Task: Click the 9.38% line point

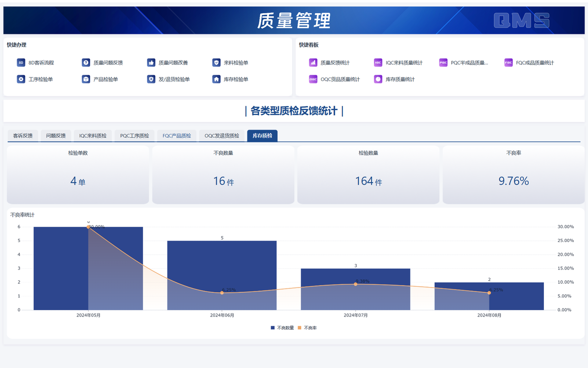Action: click(356, 284)
